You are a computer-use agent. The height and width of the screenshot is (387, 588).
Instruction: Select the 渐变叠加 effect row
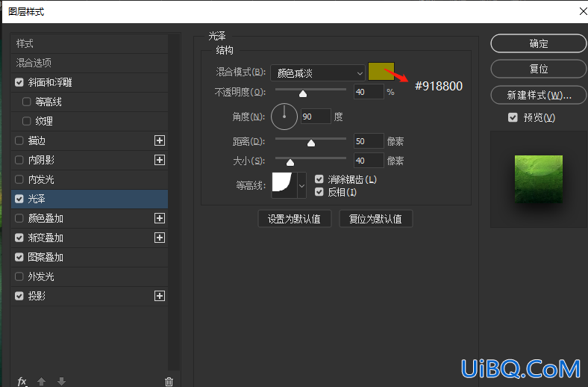click(x=90, y=238)
